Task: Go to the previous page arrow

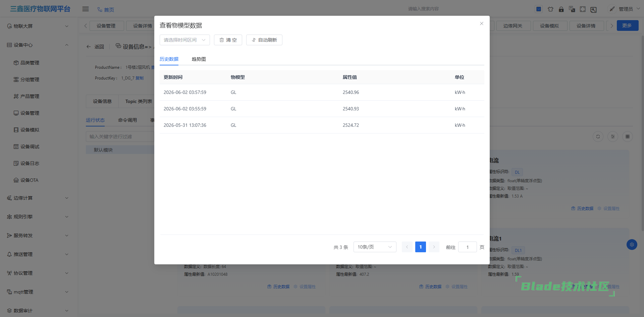Action: [407, 247]
